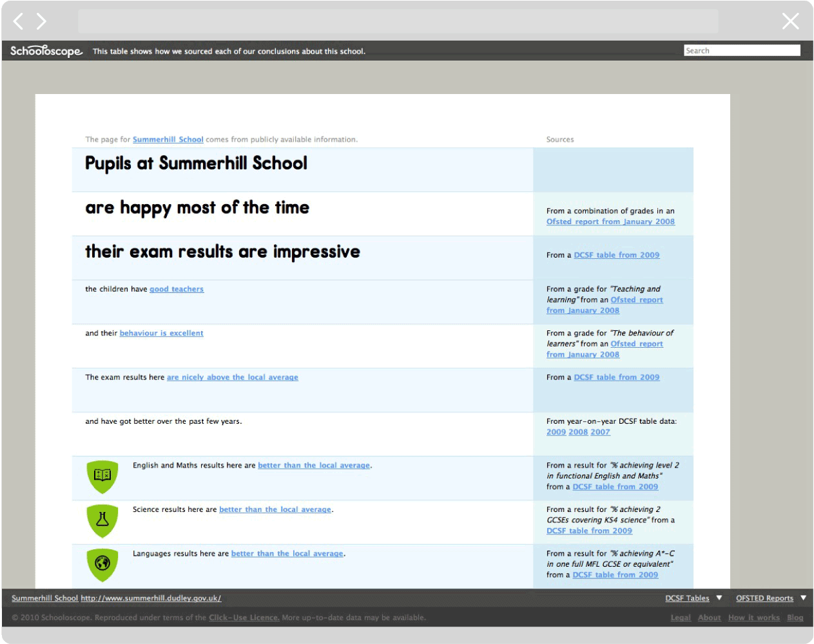Open DCSF table from 2009 for KS4 science
The width and height of the screenshot is (814, 644).
(589, 531)
